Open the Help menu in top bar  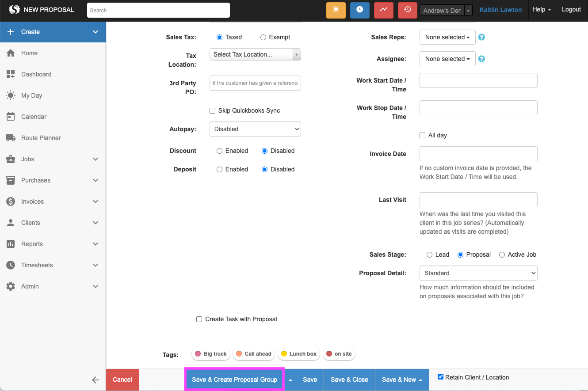click(x=541, y=10)
